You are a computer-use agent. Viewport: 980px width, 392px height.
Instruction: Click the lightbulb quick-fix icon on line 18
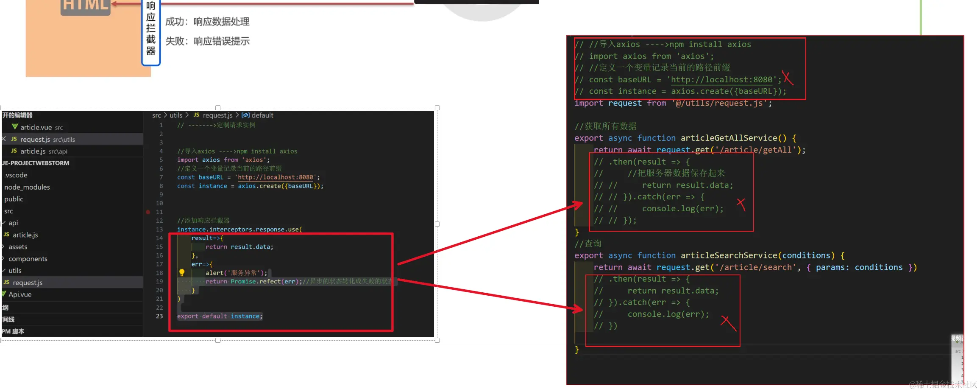click(x=182, y=272)
